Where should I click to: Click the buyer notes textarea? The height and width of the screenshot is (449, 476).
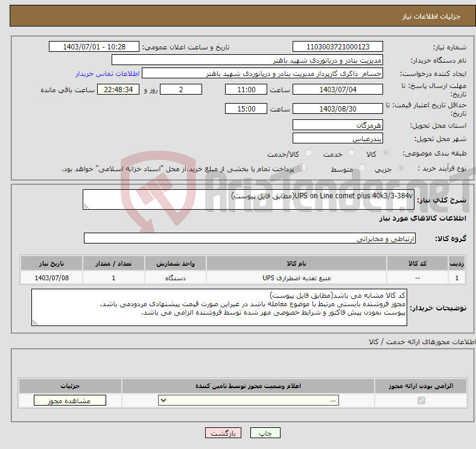click(219, 307)
